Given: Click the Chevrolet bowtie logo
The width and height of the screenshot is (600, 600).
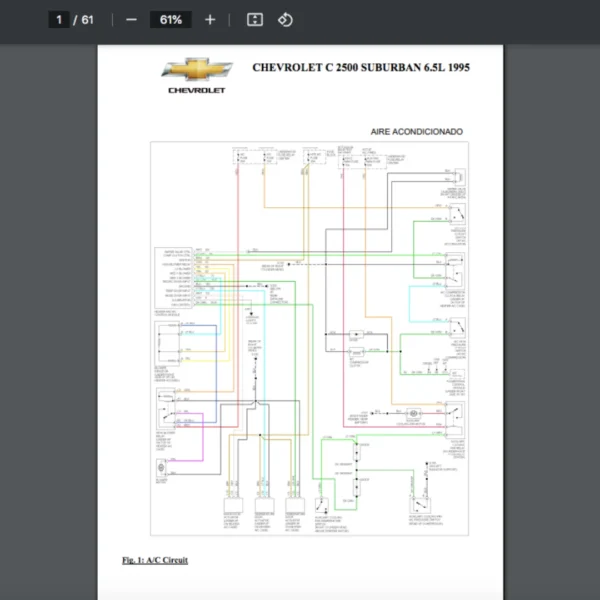Looking at the screenshot, I should pyautogui.click(x=197, y=70).
